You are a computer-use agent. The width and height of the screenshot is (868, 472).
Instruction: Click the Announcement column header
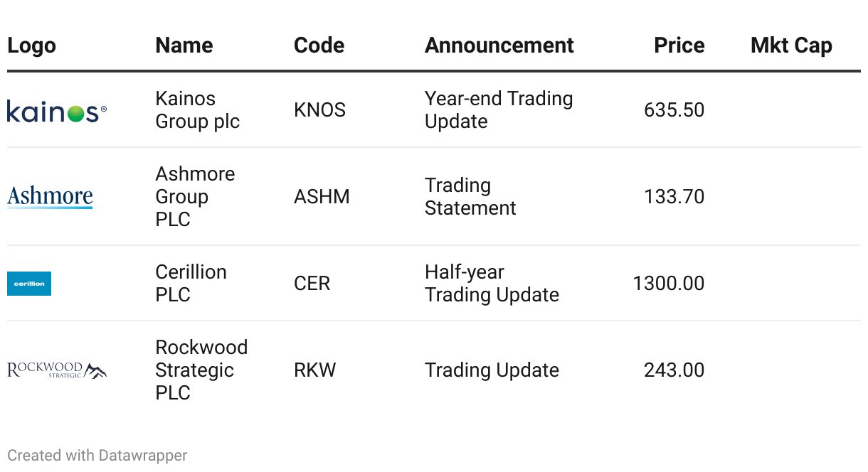pos(499,45)
